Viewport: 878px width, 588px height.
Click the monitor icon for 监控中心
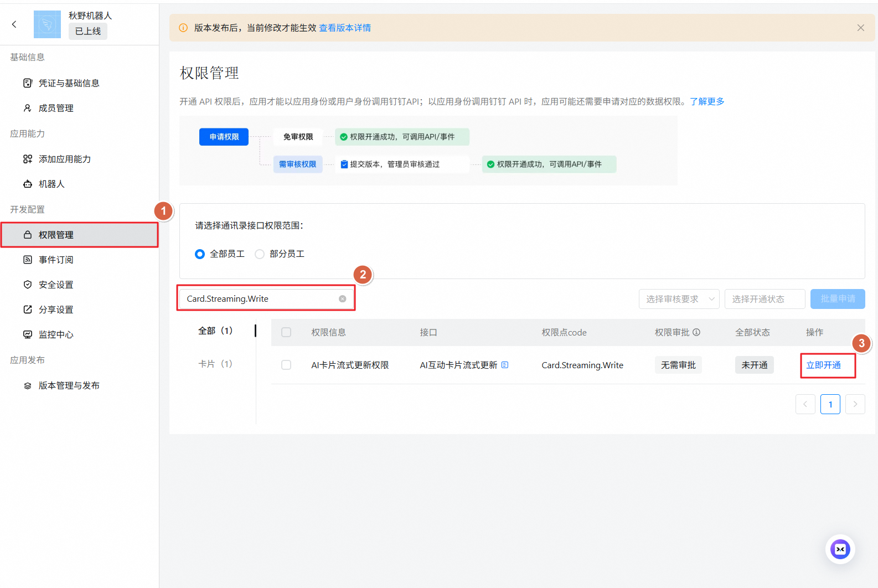point(28,334)
